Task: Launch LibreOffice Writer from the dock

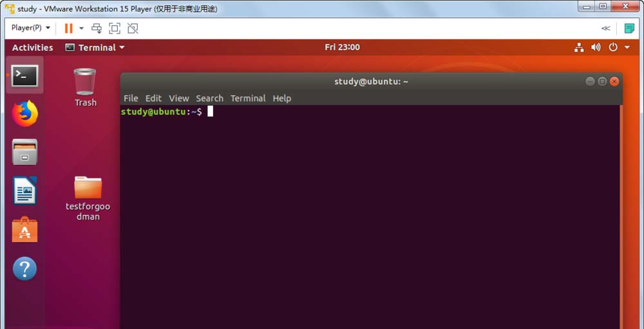Action: pos(24,190)
